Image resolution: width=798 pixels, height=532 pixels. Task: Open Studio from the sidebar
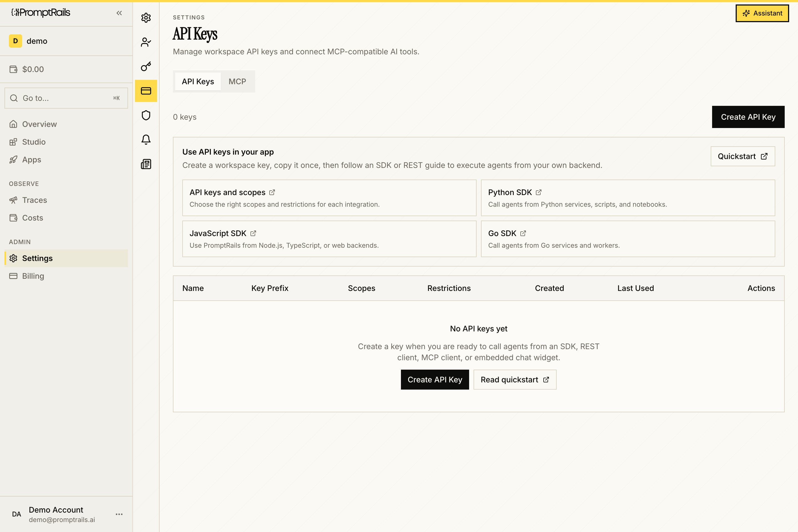tap(66, 142)
